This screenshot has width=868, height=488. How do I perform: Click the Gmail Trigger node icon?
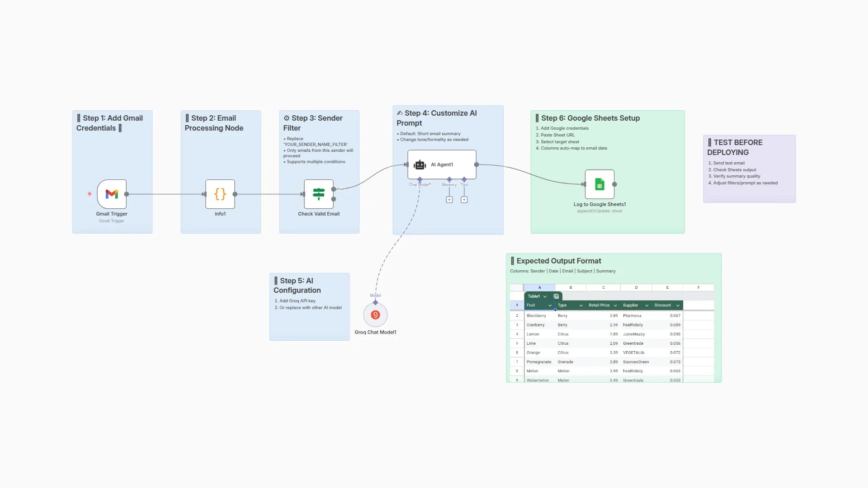111,194
